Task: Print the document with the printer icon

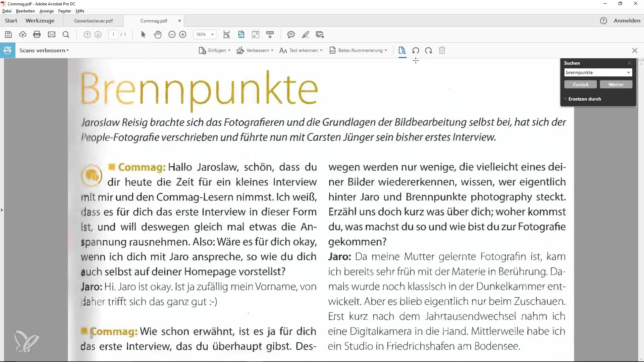Action: click(37, 35)
